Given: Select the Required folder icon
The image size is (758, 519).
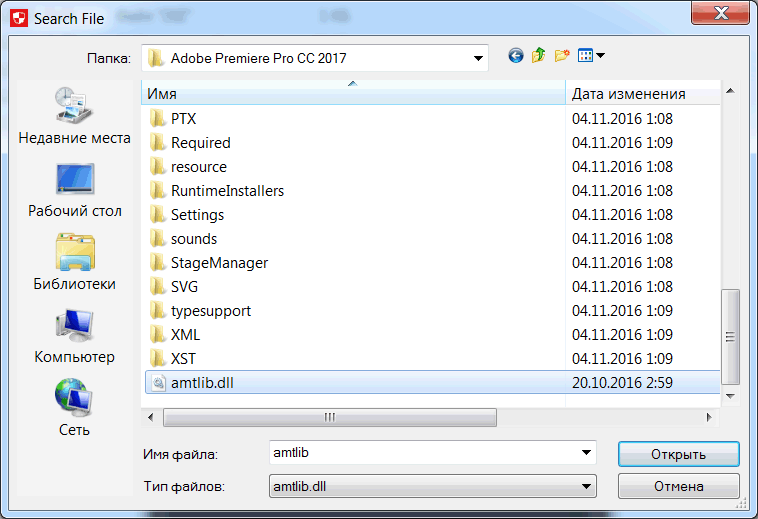Looking at the screenshot, I should [157, 143].
